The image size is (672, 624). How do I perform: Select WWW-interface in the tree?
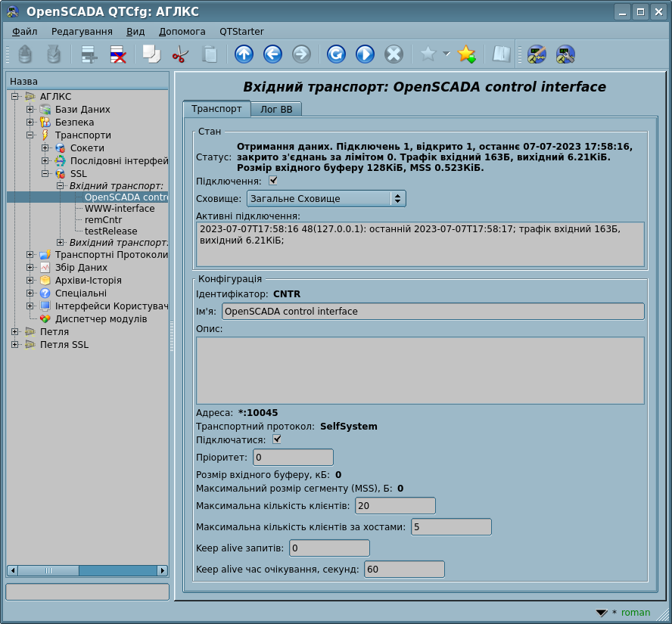point(120,209)
